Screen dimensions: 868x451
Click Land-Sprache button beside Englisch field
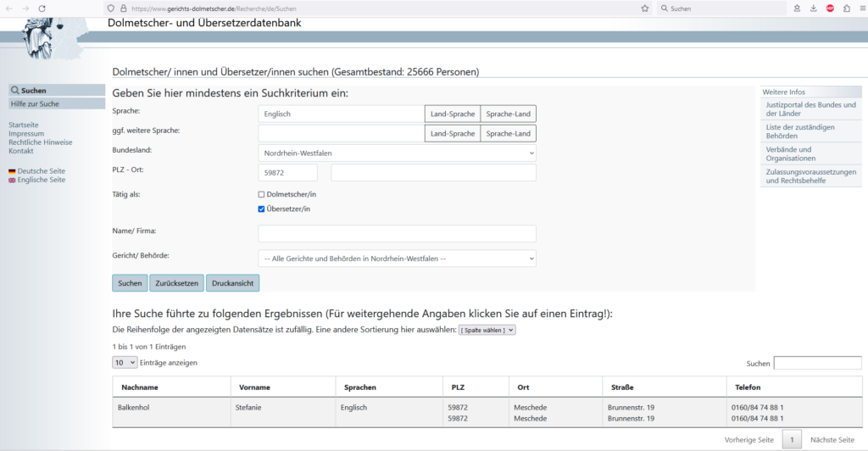tap(453, 114)
